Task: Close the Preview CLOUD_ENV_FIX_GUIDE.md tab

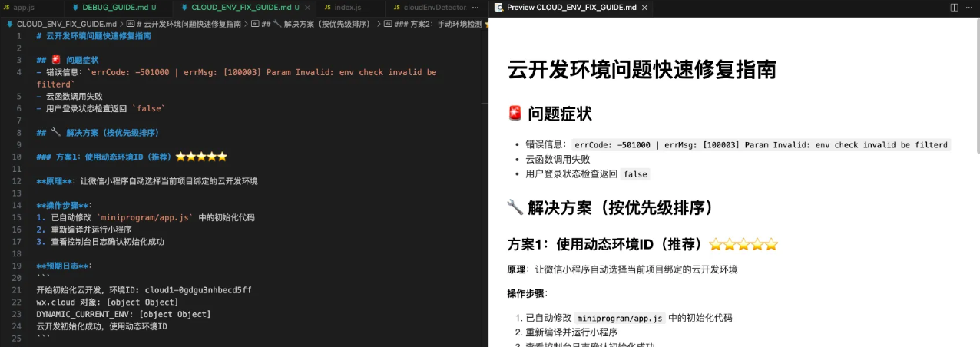Action: click(644, 7)
